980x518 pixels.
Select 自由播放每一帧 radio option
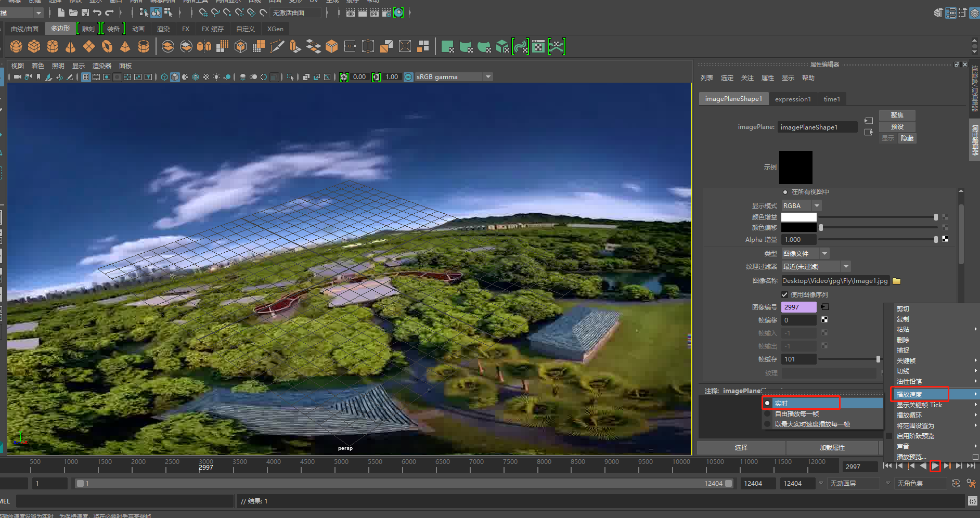tap(797, 414)
